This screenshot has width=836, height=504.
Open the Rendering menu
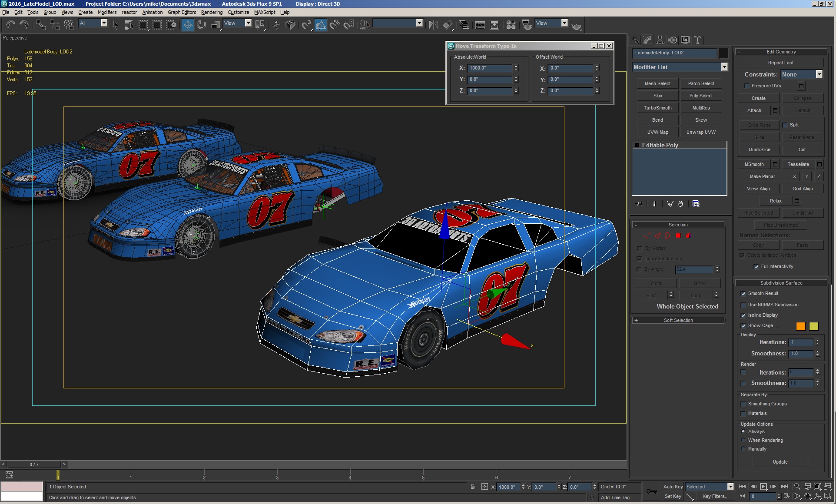point(212,12)
